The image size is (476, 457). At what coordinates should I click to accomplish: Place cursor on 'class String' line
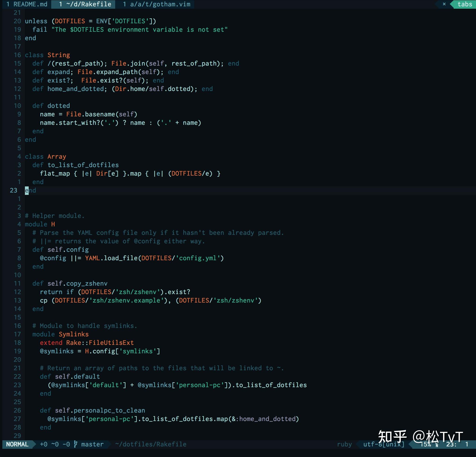coord(47,55)
